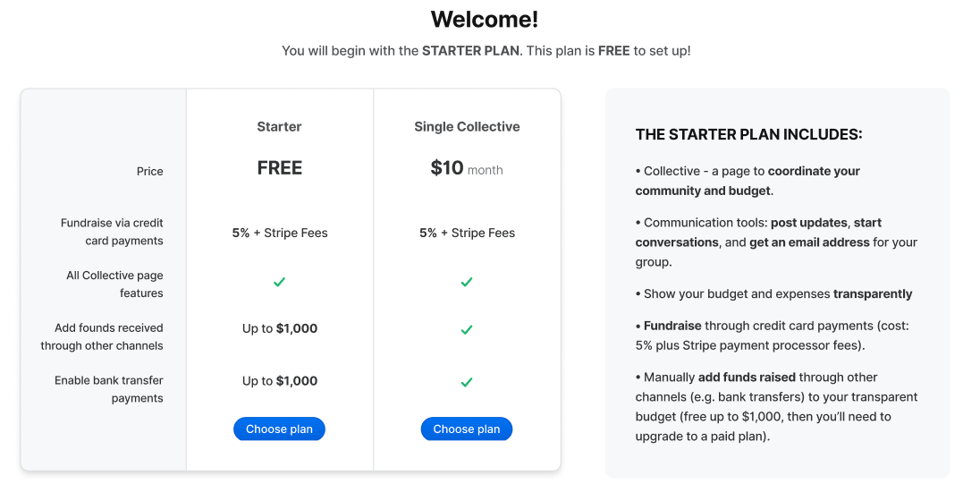
Task: Click Starter's 5% + Stripe Fees text
Action: (x=279, y=233)
